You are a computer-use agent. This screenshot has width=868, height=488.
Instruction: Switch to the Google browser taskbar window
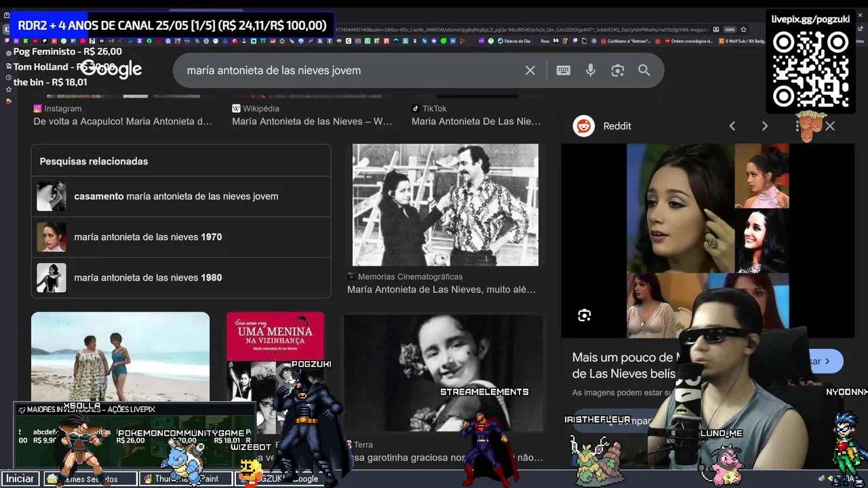[x=281, y=479]
